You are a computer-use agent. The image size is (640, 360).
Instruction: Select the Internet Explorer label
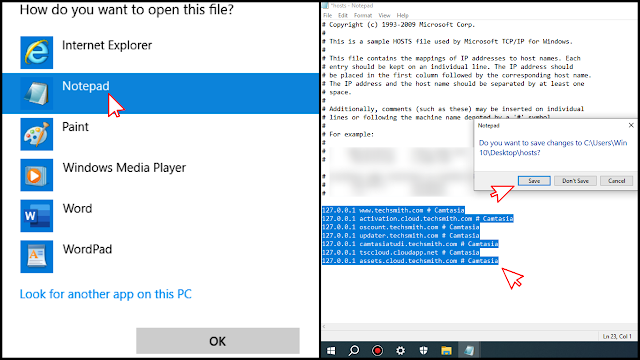[x=107, y=45]
